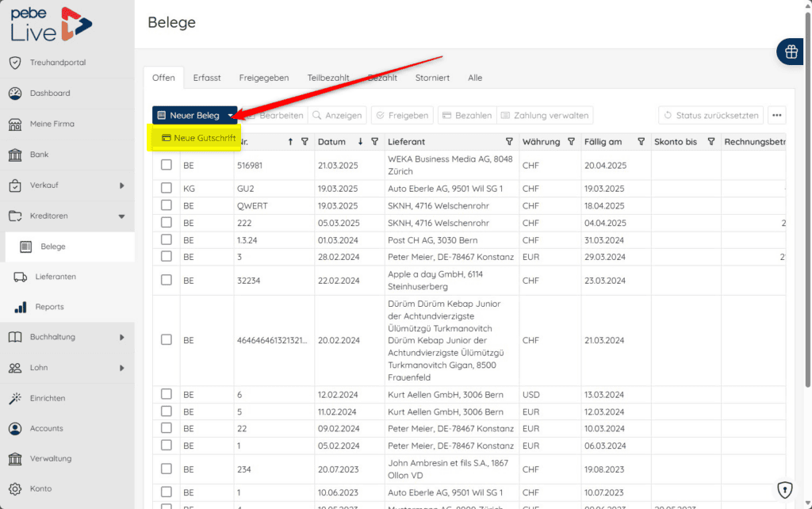Click the Freigeben button
This screenshot has height=509, width=812.
coord(402,116)
